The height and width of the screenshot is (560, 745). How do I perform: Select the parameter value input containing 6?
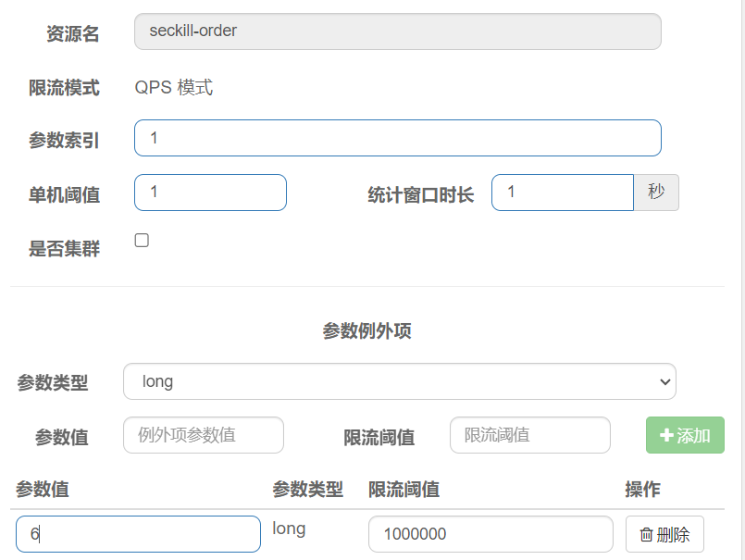[137, 534]
